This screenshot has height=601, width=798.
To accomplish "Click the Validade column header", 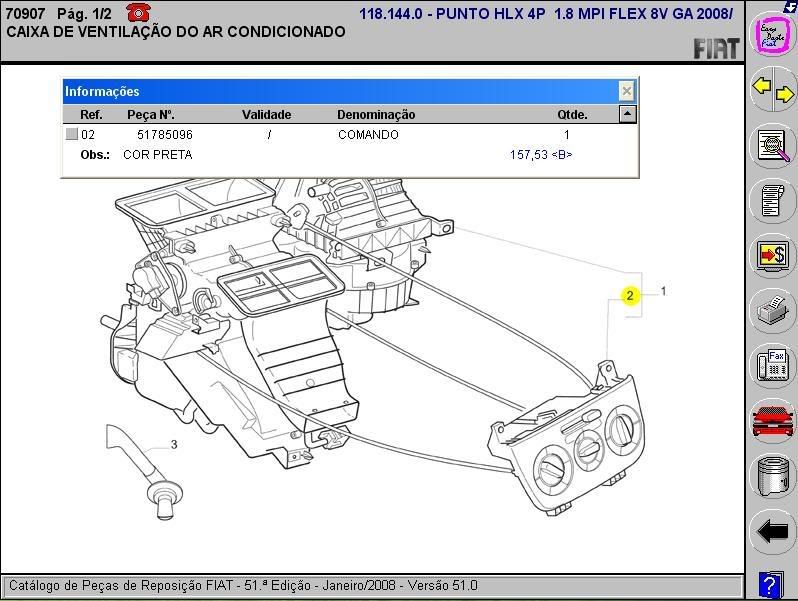I will click(x=266, y=115).
